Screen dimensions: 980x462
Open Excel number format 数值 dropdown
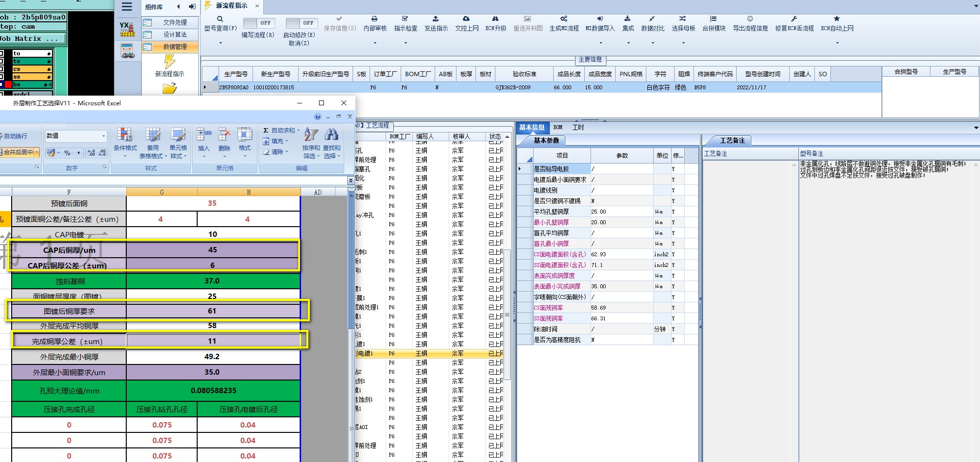[103, 136]
